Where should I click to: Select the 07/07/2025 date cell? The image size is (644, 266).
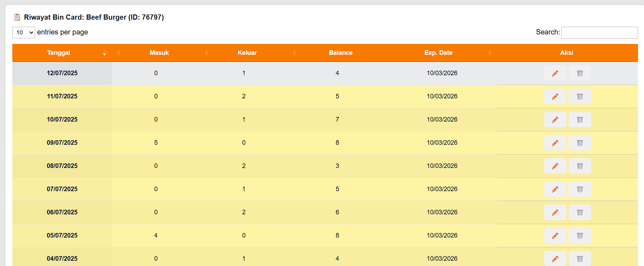pyautogui.click(x=62, y=189)
